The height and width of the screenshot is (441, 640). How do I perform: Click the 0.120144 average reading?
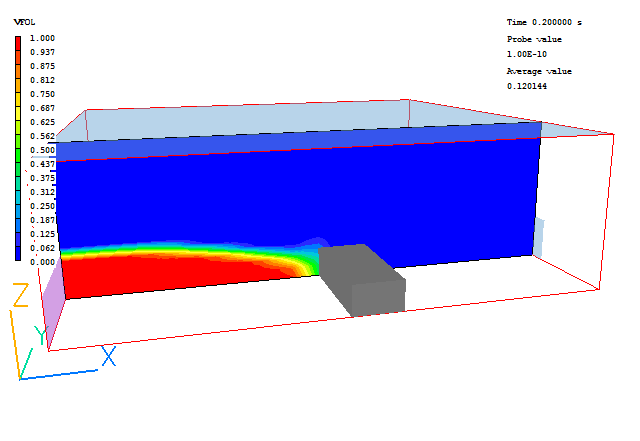tap(526, 86)
